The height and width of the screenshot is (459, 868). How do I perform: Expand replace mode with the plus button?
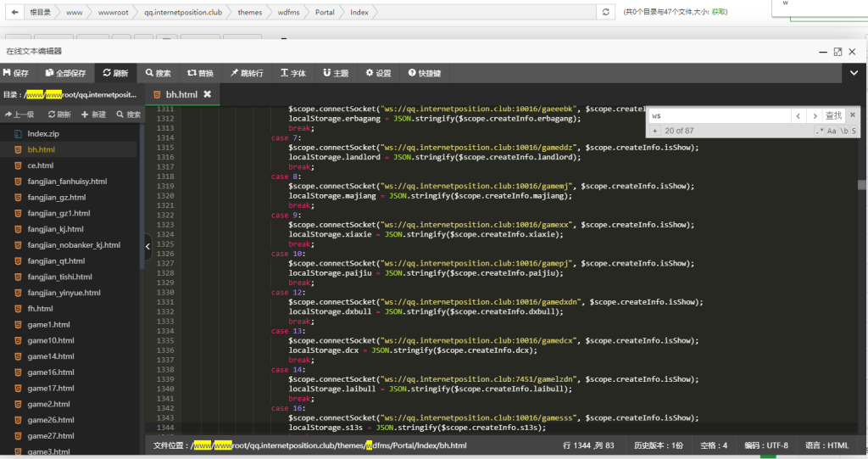pos(655,131)
